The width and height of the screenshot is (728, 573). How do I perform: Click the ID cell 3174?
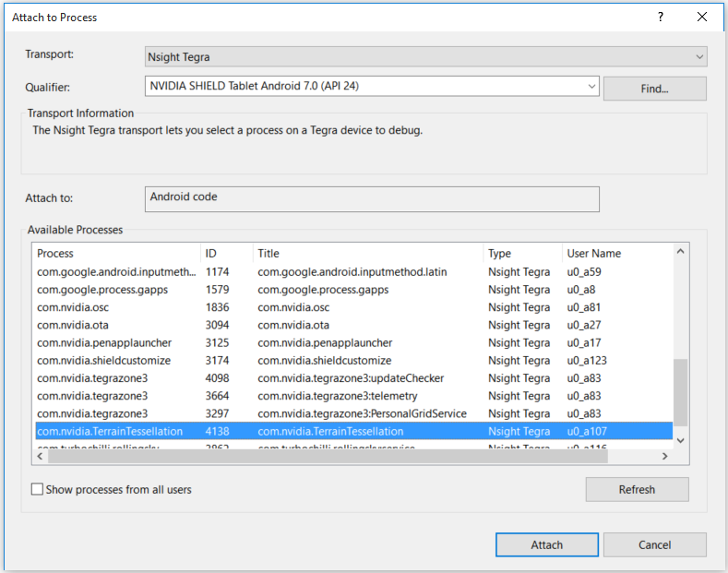[x=217, y=361]
